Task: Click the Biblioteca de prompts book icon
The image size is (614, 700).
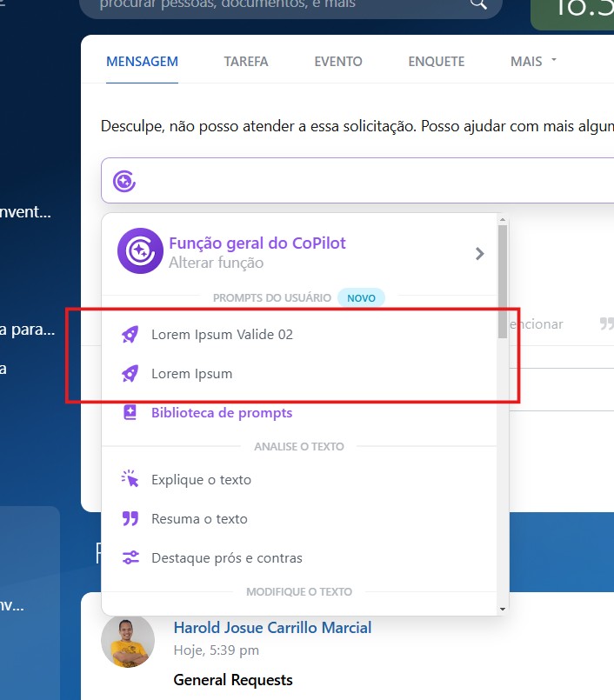Action: click(x=130, y=413)
